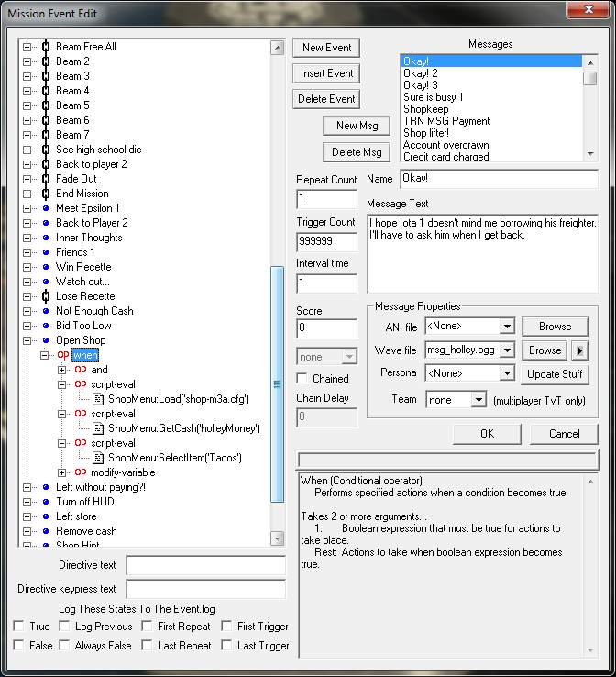
Task: Click the Directive text input field
Action: click(x=206, y=565)
